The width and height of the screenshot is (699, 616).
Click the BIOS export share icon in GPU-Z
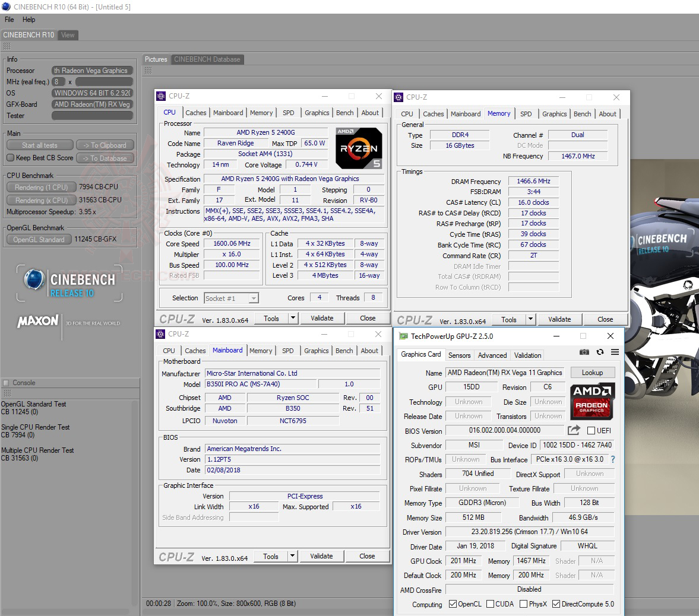(x=574, y=430)
